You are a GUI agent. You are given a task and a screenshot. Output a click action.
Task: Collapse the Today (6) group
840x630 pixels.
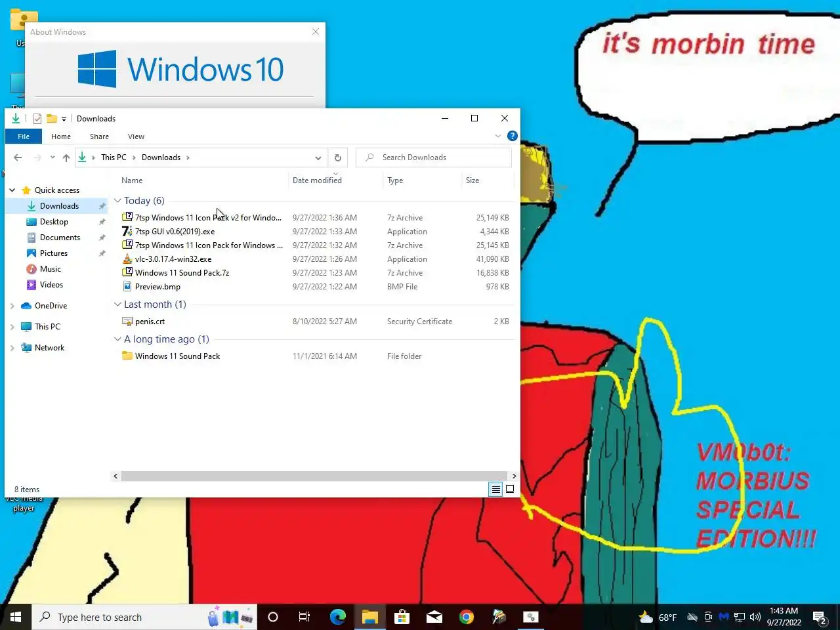pyautogui.click(x=117, y=201)
